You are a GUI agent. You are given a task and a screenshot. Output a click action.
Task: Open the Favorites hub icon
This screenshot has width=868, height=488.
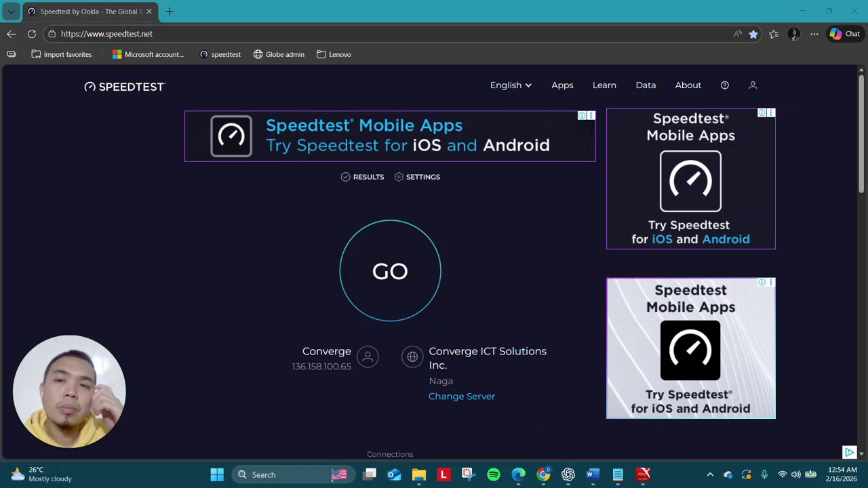(x=774, y=34)
